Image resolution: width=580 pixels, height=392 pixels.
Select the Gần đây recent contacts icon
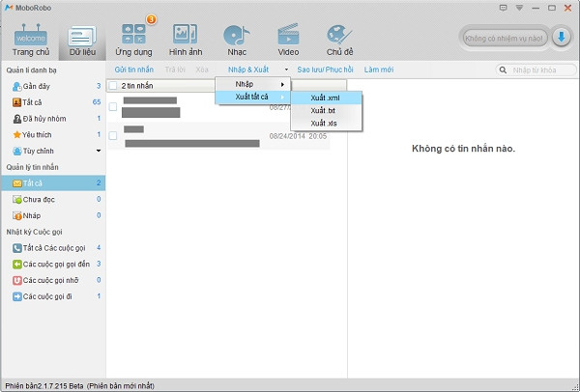coord(16,87)
